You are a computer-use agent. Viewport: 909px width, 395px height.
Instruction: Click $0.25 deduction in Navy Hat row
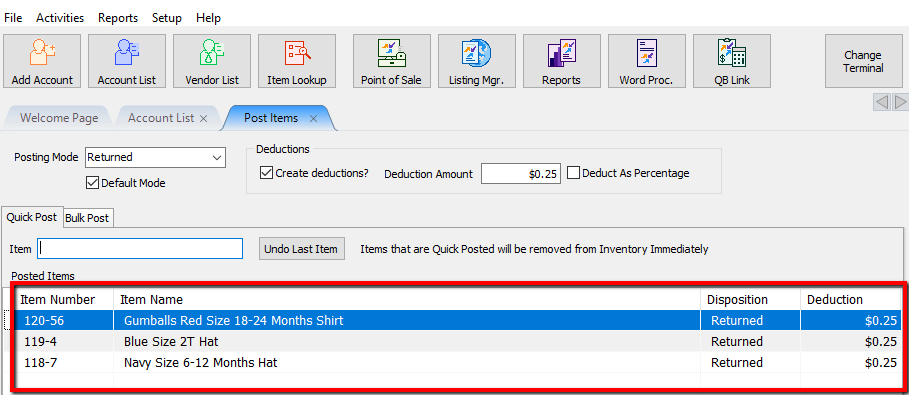[x=881, y=363]
